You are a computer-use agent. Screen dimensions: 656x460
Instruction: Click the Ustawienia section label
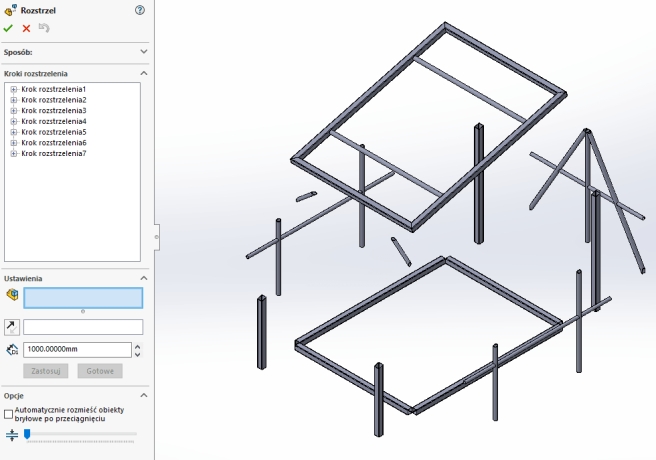click(x=23, y=279)
